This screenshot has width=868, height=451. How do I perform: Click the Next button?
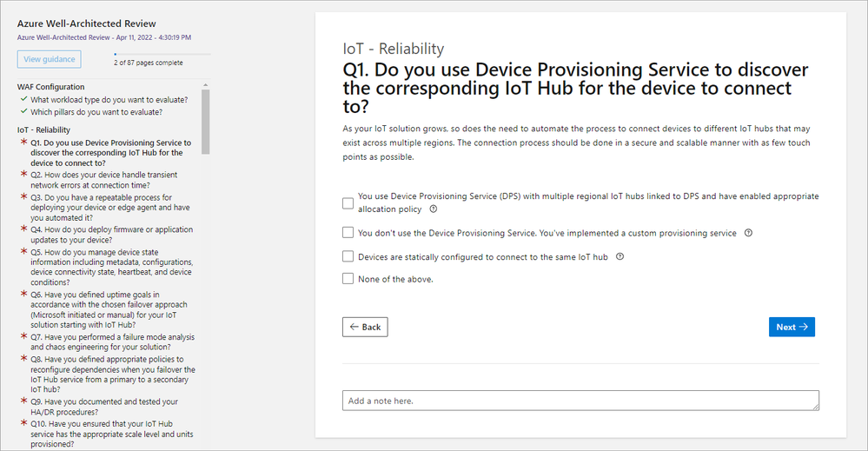pos(792,327)
